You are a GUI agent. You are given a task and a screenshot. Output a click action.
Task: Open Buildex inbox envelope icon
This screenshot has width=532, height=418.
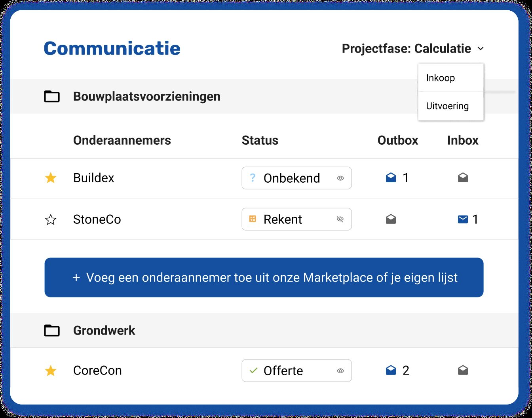pyautogui.click(x=463, y=178)
